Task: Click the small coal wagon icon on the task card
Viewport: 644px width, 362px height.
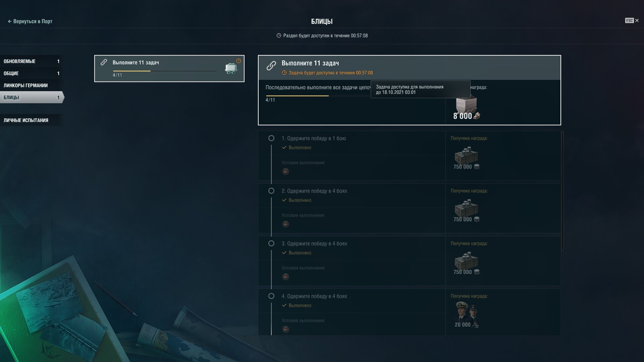Action: point(231,68)
